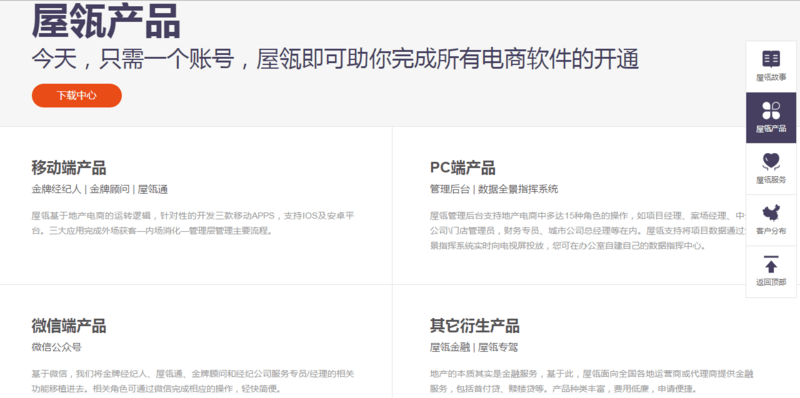Click the PC端产品 heading
800x398 pixels.
pyautogui.click(x=463, y=167)
